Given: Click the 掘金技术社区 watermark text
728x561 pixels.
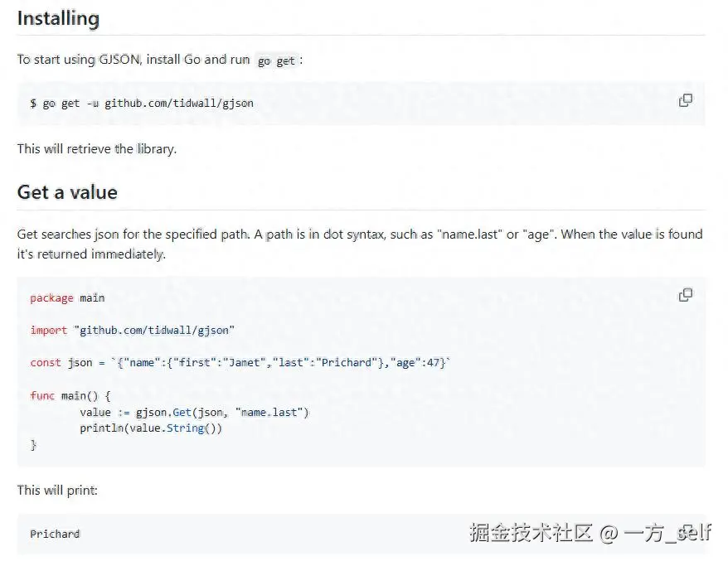Looking at the screenshot, I should (531, 533).
